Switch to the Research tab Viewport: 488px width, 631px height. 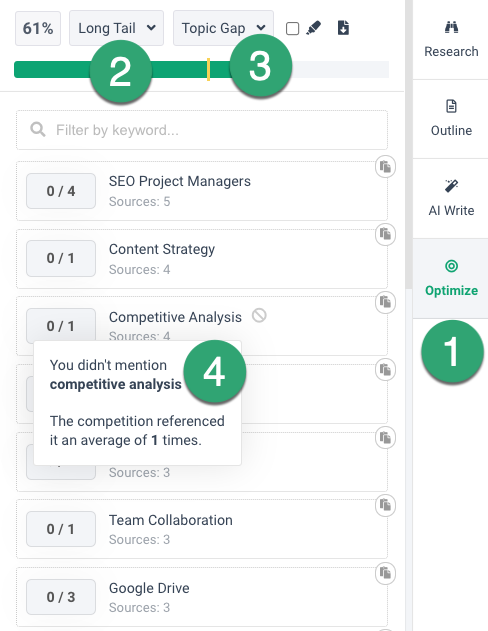point(451,39)
